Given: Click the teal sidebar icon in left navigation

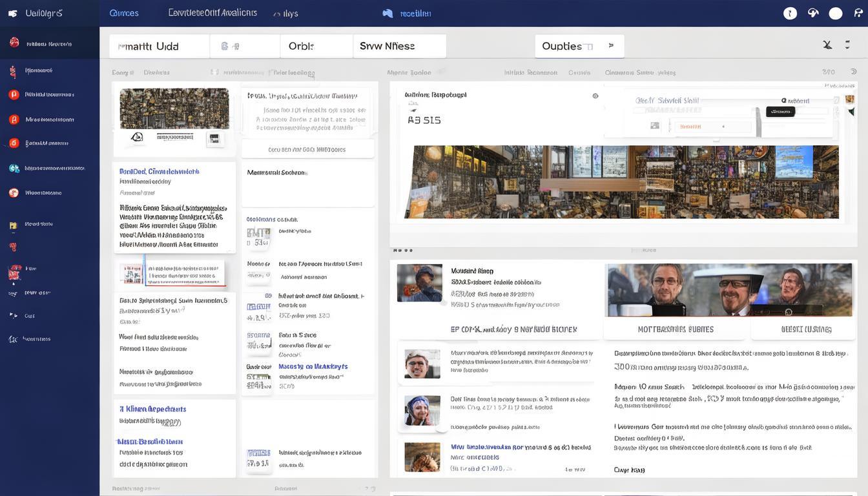Looking at the screenshot, I should coord(14,168).
